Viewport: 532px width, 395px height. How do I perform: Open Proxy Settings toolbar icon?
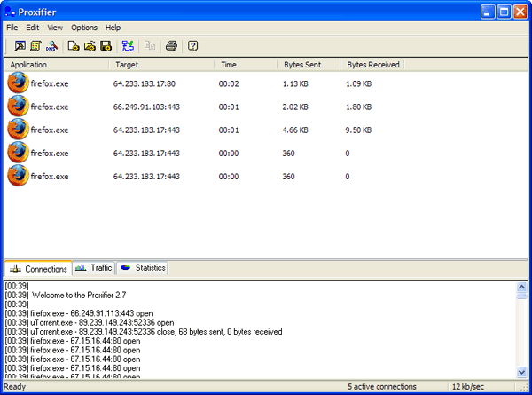20,46
